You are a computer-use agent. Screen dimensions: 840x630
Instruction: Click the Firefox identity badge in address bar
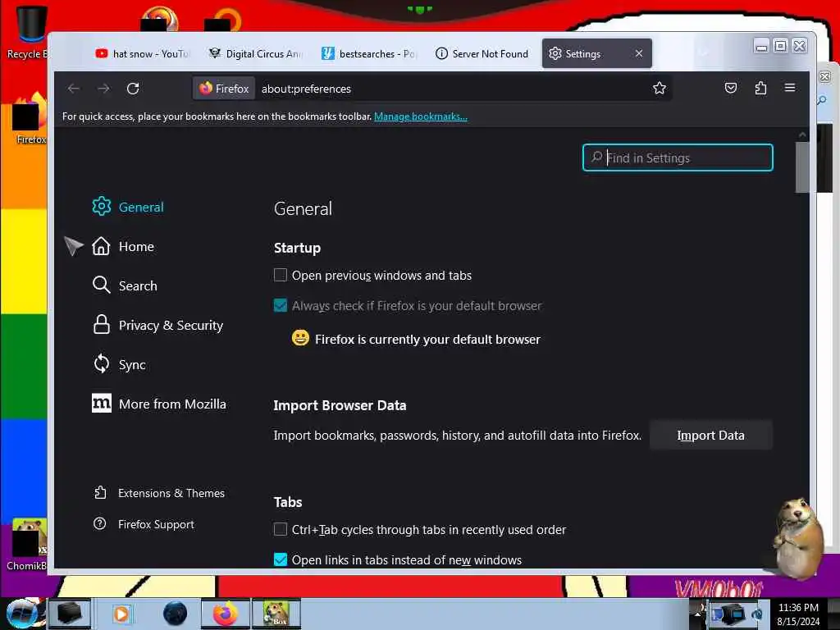[x=224, y=89]
